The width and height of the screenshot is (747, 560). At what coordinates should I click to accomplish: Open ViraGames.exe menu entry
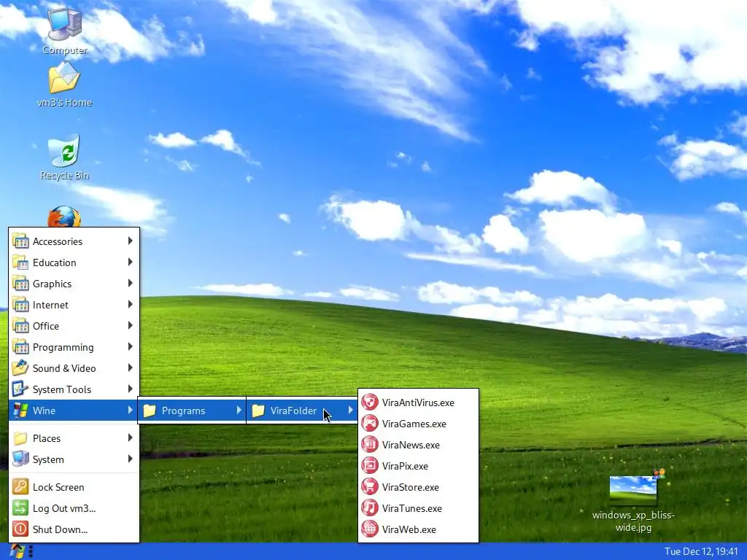(418, 424)
